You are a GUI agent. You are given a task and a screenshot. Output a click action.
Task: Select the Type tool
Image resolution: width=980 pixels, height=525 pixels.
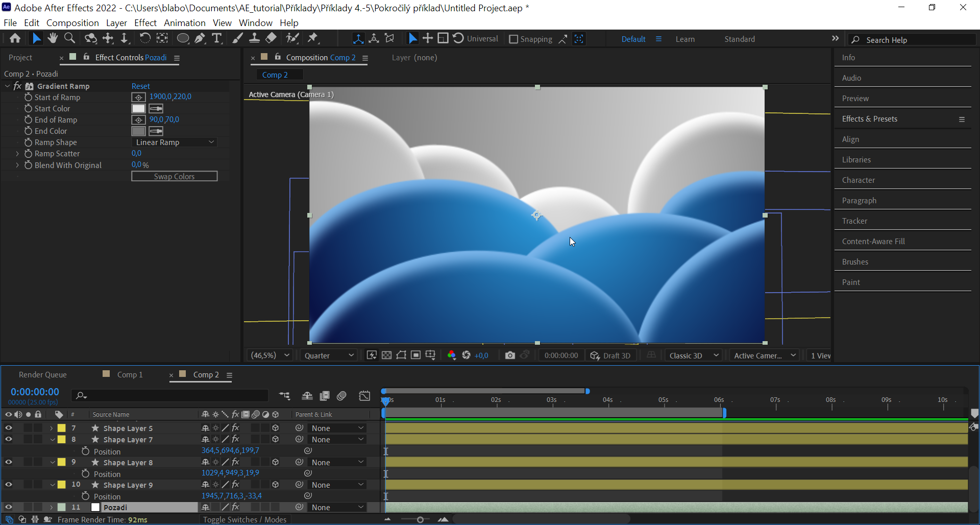(217, 38)
